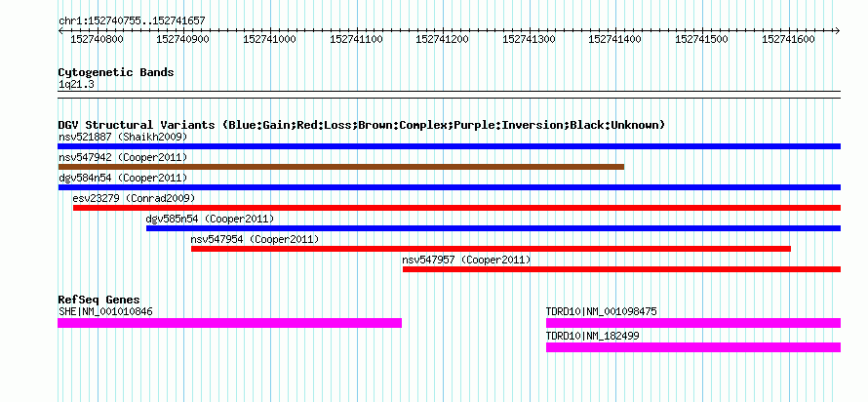Click the Cytogenetic Bands track heading
The image size is (868, 402).
tap(116, 72)
